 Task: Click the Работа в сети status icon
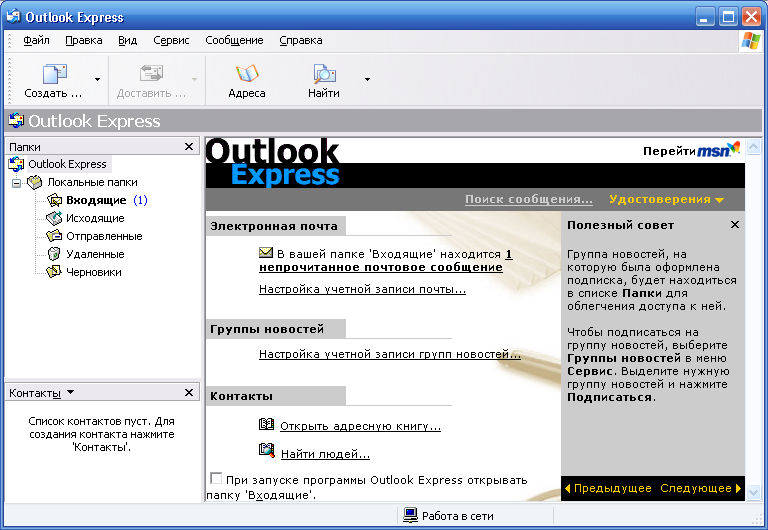[x=410, y=515]
